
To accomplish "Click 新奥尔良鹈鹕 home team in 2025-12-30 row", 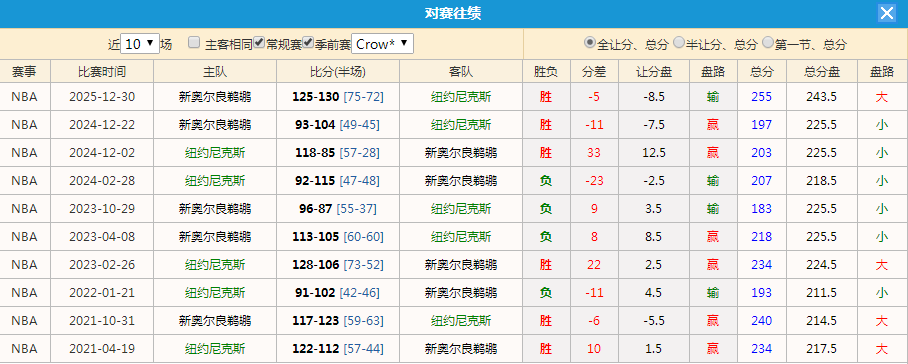I will 215,97.
